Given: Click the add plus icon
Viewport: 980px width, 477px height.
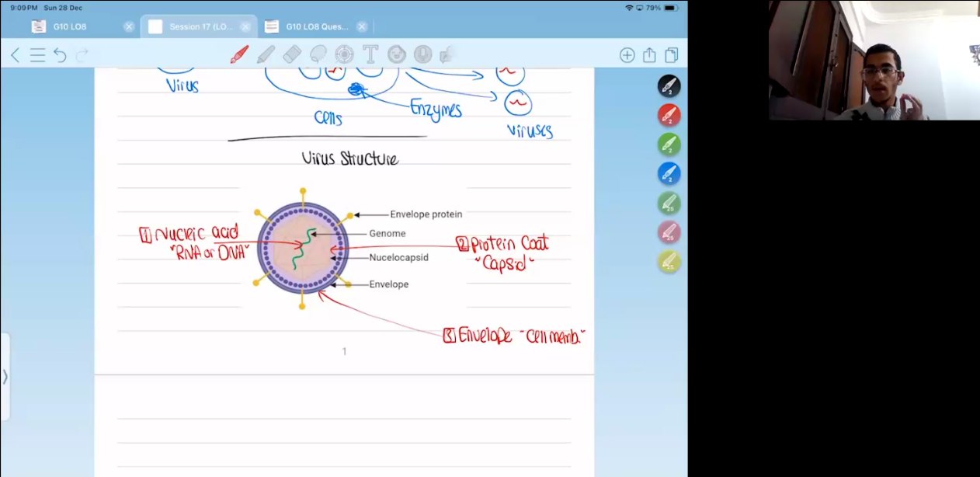Looking at the screenshot, I should point(627,55).
